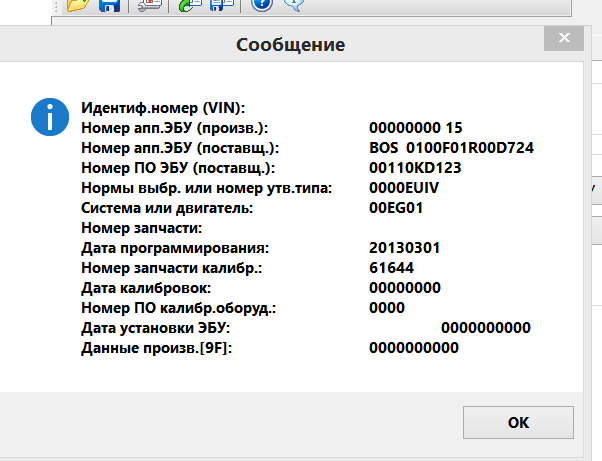
Task: Click the value BOS 0100F01R00D724
Action: coord(451,148)
